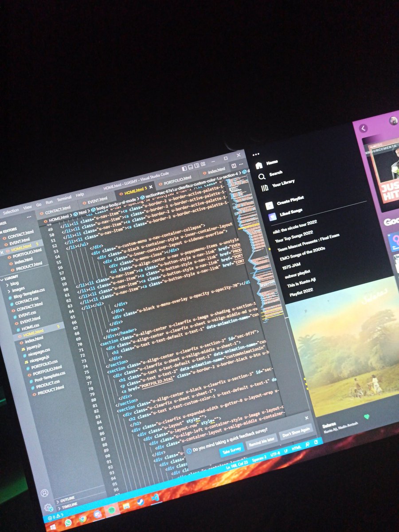The height and width of the screenshot is (532, 399).
Task: Toggle the primary sidebar layout icon
Action: pos(184,169)
